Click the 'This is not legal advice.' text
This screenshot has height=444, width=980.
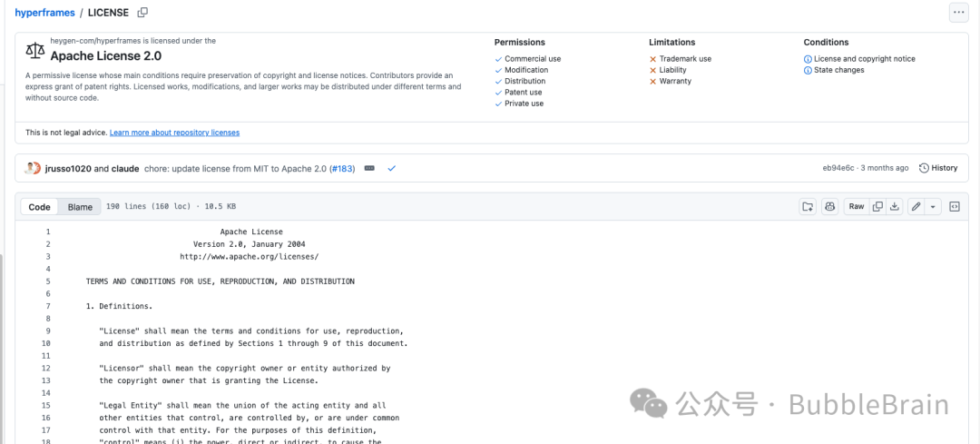click(66, 133)
